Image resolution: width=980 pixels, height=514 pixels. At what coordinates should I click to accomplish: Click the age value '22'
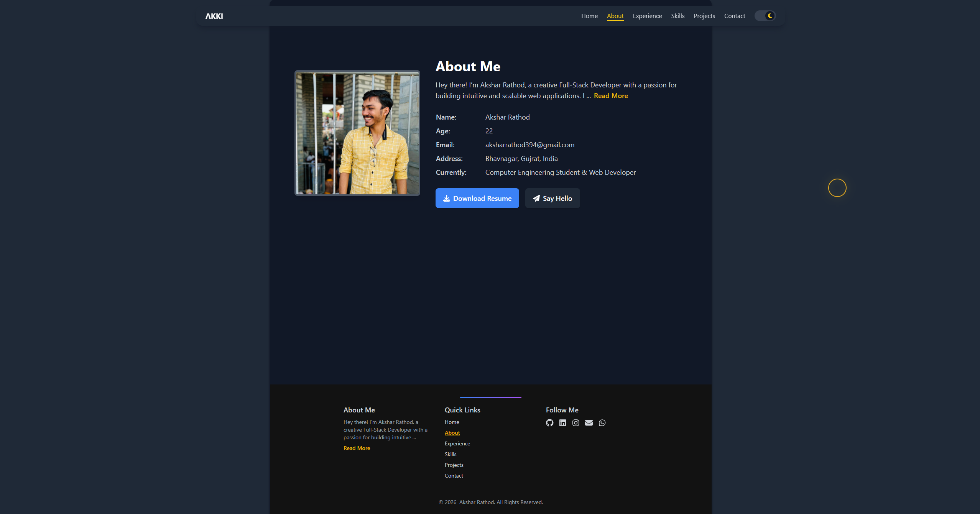489,131
